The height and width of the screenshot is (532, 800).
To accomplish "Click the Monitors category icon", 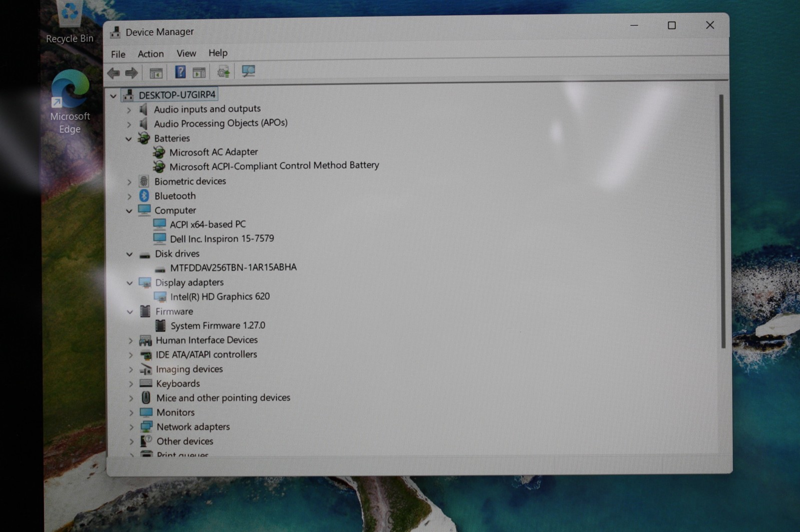I will point(146,412).
